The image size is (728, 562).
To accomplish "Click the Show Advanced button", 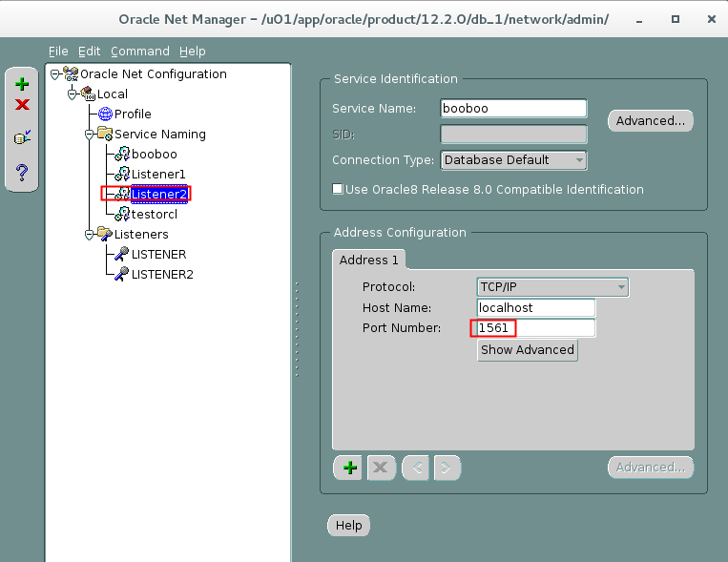I will (x=528, y=350).
